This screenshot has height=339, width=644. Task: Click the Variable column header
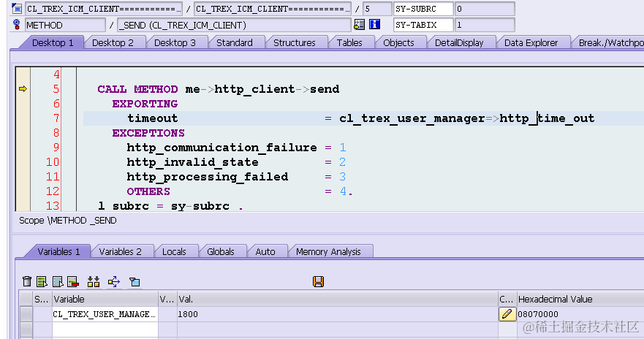click(x=105, y=300)
